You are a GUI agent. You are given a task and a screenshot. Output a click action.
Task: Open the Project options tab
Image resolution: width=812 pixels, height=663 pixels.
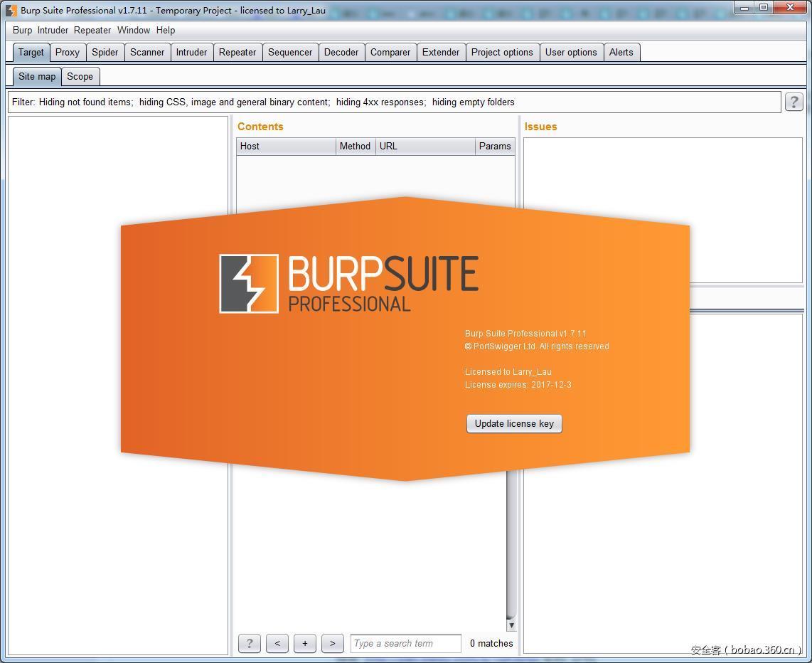pos(502,53)
